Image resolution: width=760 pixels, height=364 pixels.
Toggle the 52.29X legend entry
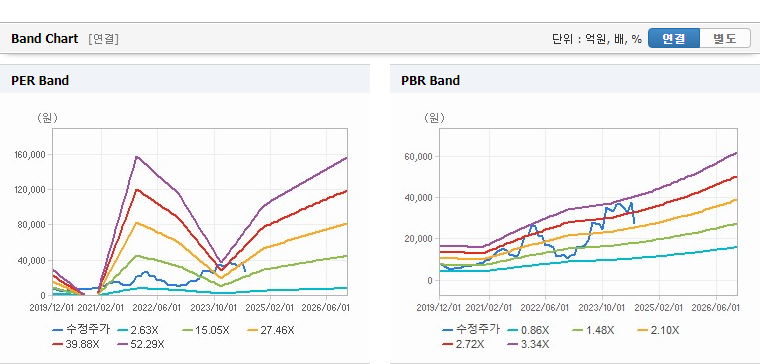(x=141, y=344)
